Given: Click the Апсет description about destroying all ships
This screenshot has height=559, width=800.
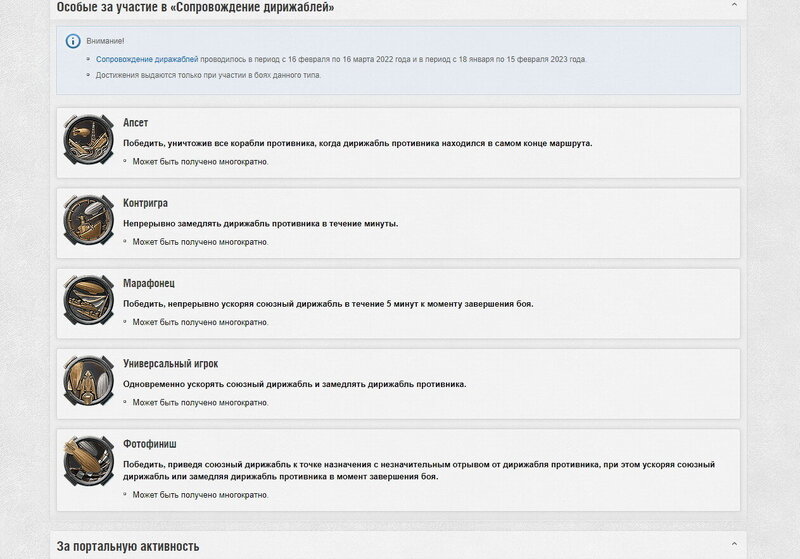Looking at the screenshot, I should click(x=358, y=143).
